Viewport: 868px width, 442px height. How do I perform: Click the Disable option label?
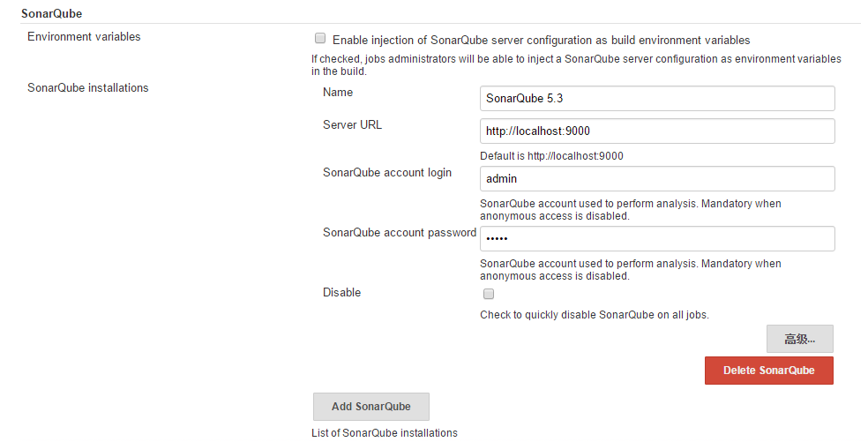point(341,292)
